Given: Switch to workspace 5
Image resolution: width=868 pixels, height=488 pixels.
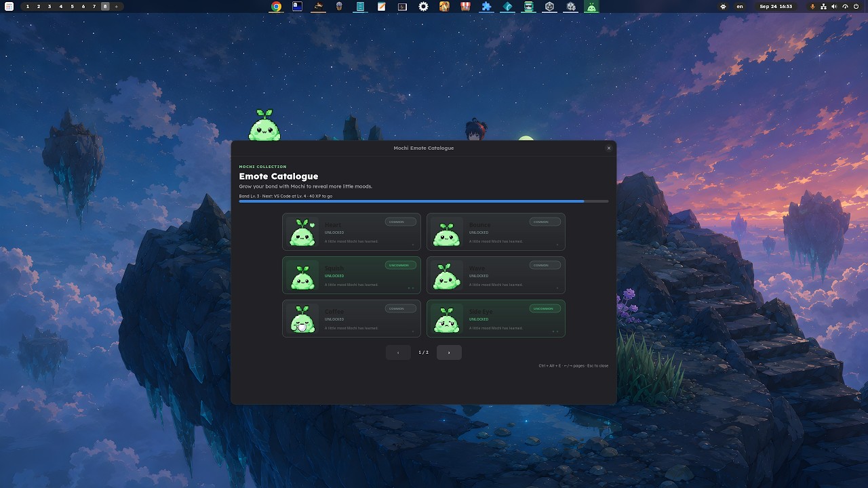Looking at the screenshot, I should coord(72,6).
